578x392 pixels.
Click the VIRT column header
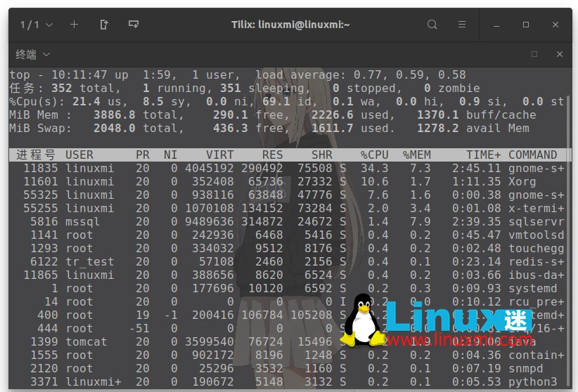[219, 155]
